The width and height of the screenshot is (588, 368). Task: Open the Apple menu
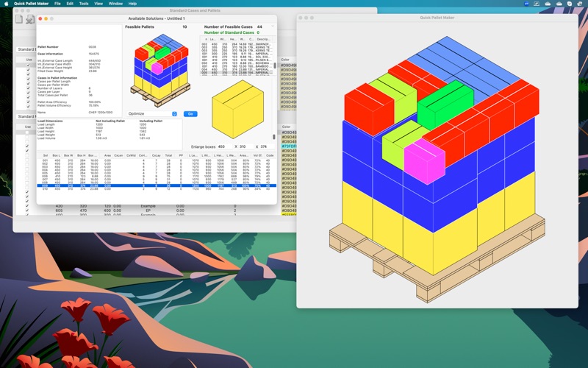[6, 4]
